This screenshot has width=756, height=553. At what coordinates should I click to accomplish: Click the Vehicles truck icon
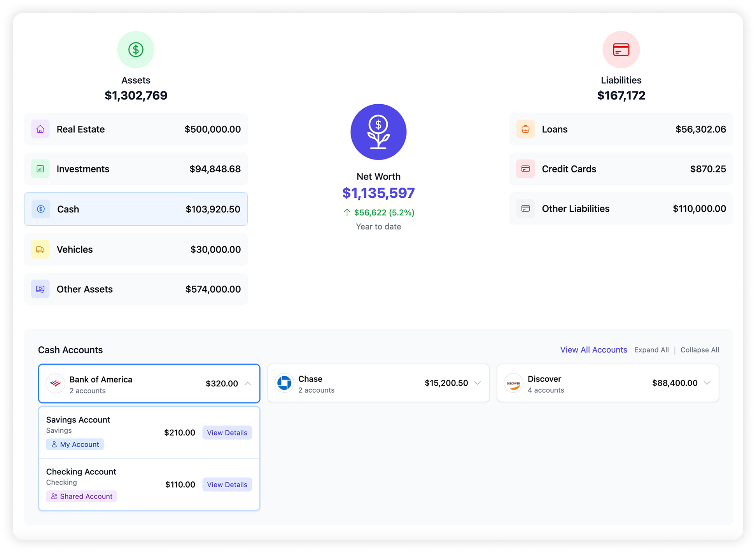40,249
